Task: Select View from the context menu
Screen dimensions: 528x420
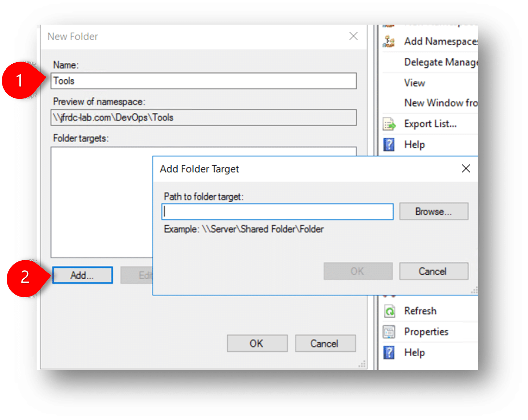Action: coord(415,83)
